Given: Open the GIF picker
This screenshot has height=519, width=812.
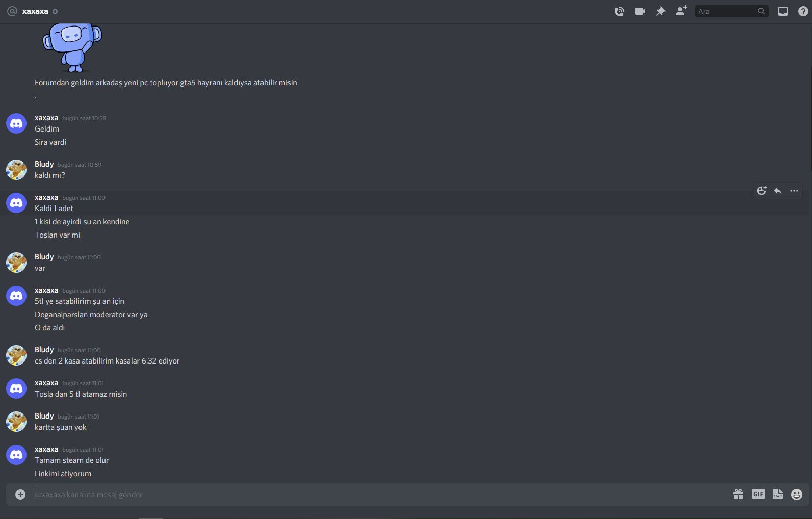Looking at the screenshot, I should [x=758, y=494].
